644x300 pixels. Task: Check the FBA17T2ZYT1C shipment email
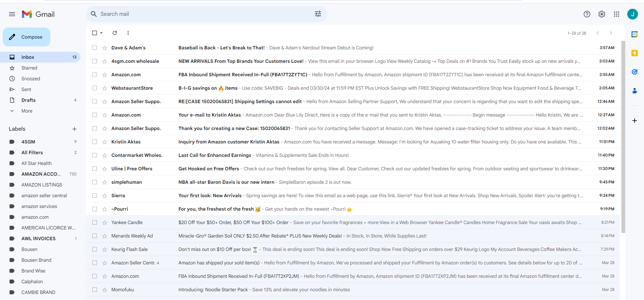(x=95, y=75)
